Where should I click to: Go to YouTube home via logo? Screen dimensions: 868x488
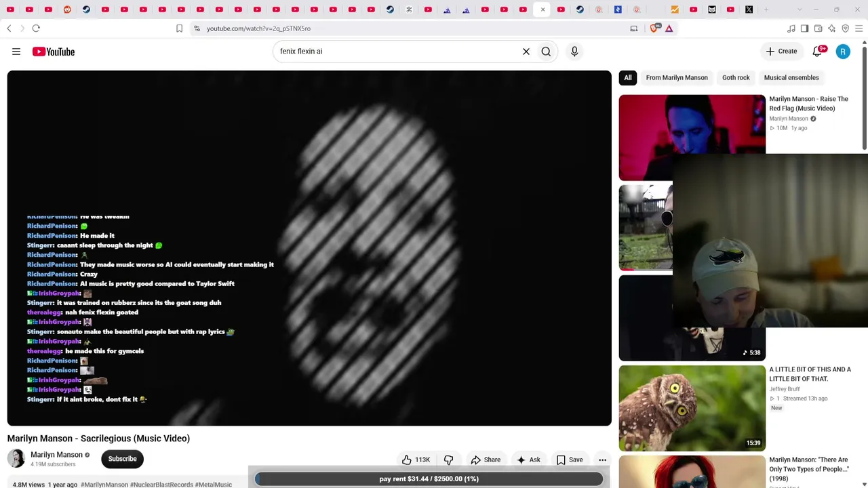pyautogui.click(x=54, y=52)
